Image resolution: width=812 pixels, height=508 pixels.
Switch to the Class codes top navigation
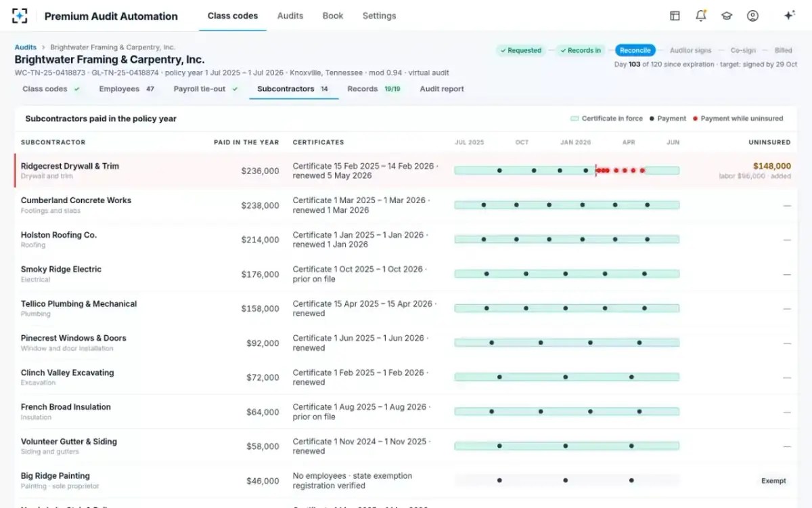[233, 16]
